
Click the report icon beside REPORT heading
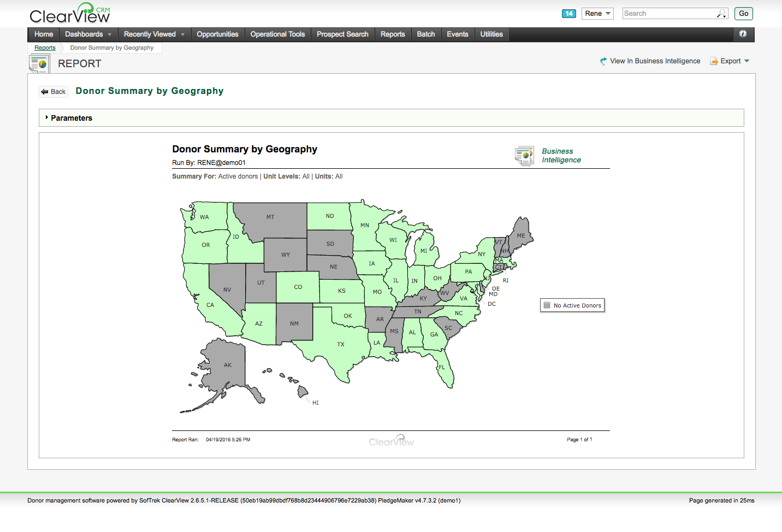tap(39, 64)
